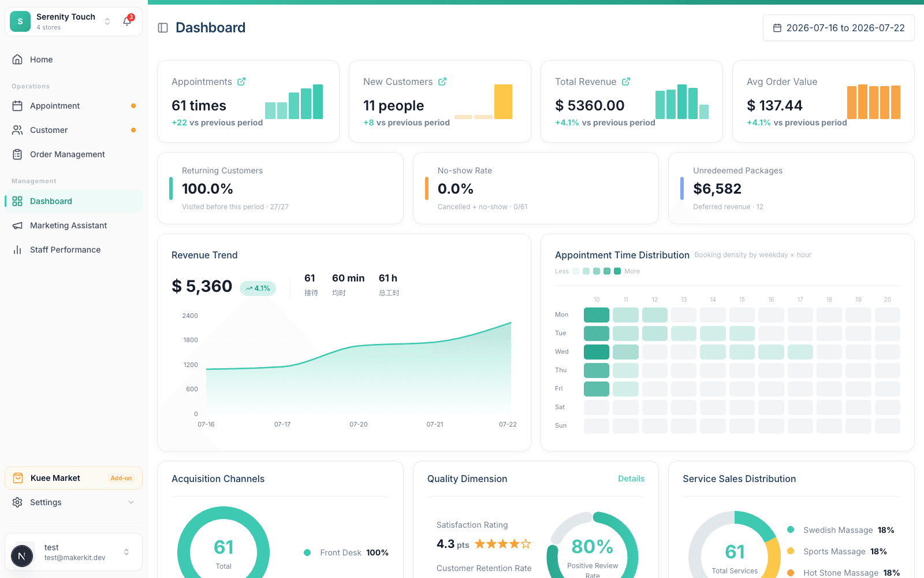Open Appointments card external link icon

[241, 81]
